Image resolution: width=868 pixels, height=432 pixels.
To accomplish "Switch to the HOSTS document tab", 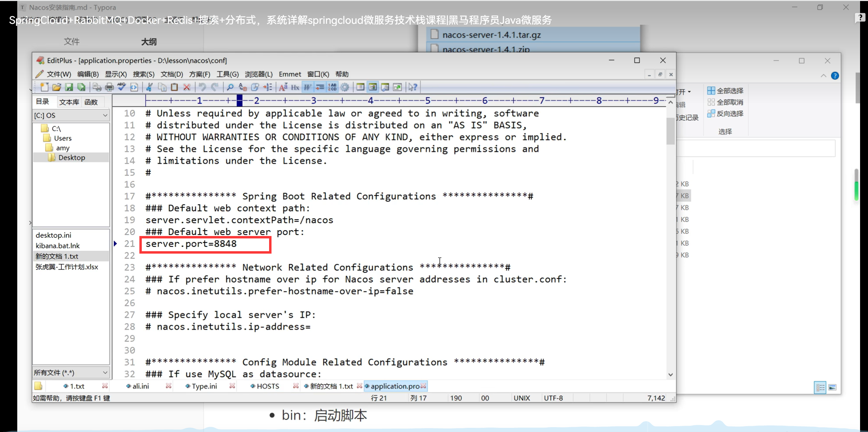I will [x=267, y=386].
